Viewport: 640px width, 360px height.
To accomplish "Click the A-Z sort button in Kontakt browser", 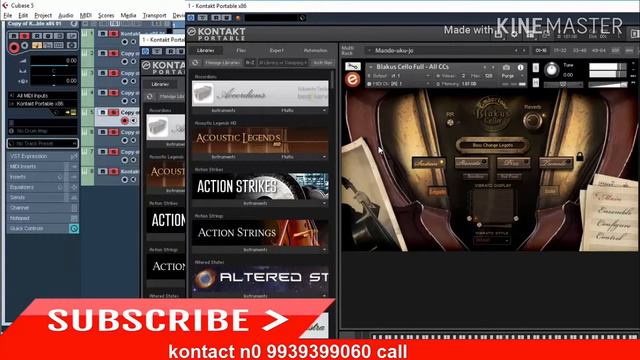I will (x=250, y=63).
